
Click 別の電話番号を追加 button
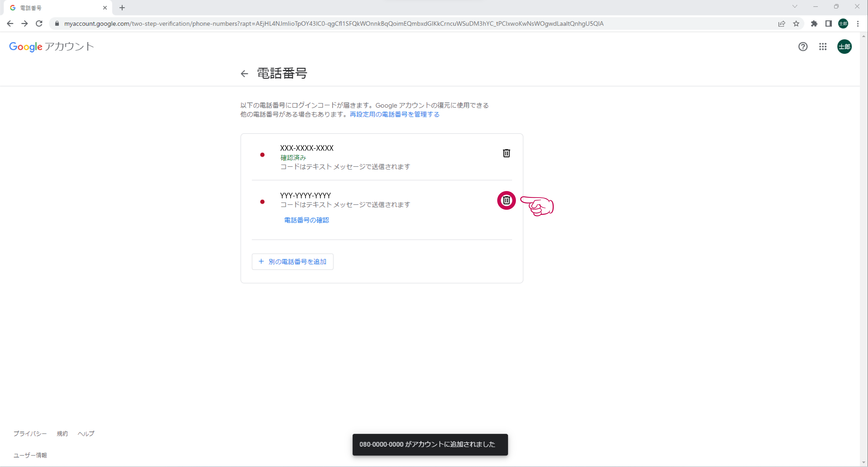click(x=292, y=262)
